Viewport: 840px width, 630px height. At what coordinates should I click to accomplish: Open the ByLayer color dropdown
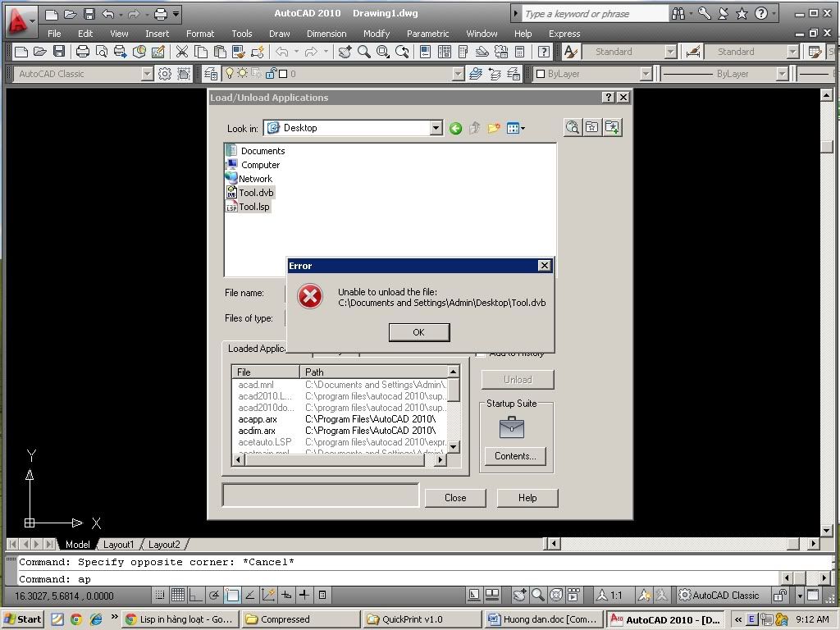tap(646, 74)
